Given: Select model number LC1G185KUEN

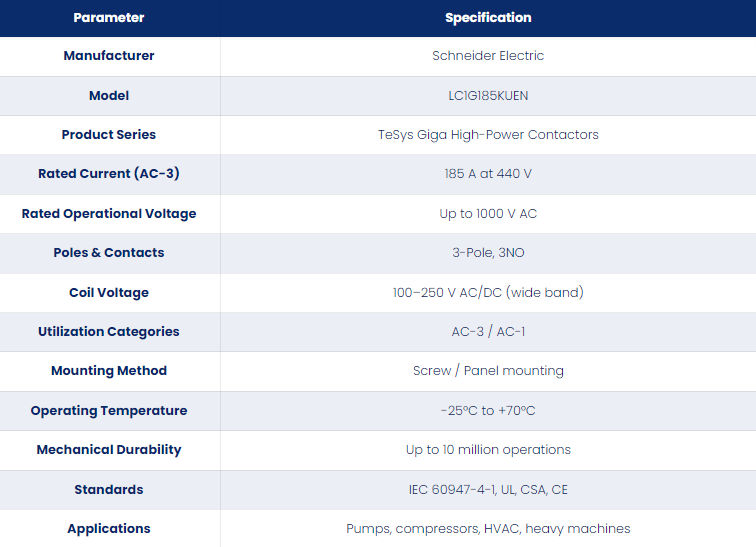Looking at the screenshot, I should pyautogui.click(x=488, y=96).
